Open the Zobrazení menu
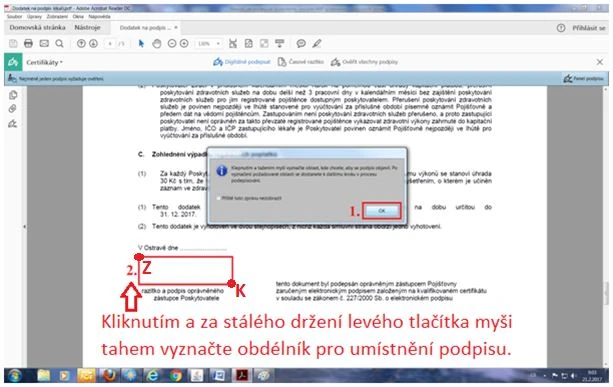The height and width of the screenshot is (387, 613). (x=57, y=17)
